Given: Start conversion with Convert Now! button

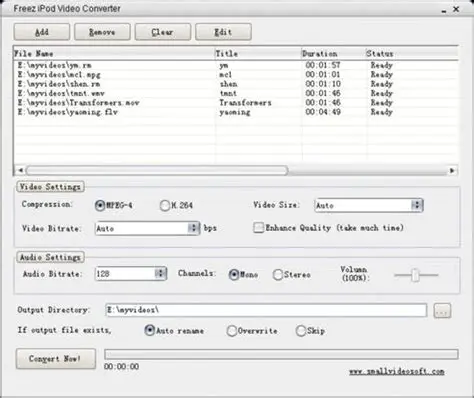Looking at the screenshot, I should click(56, 359).
